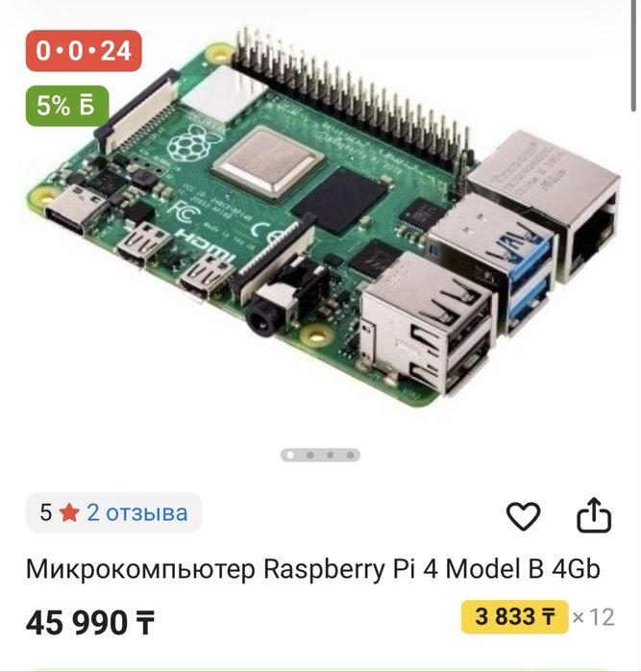Tap the tenge symbol beside the main price
This screenshot has height=672, width=641.
(145, 624)
